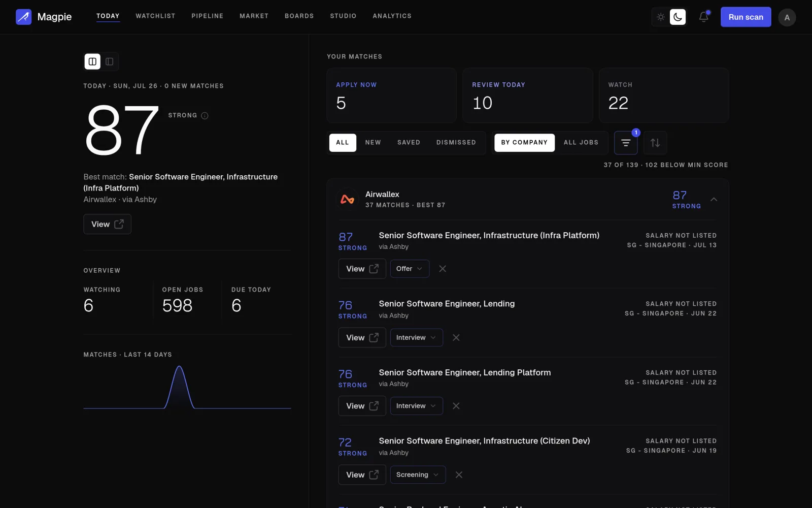Click the matches last 14 days chart

(x=187, y=387)
